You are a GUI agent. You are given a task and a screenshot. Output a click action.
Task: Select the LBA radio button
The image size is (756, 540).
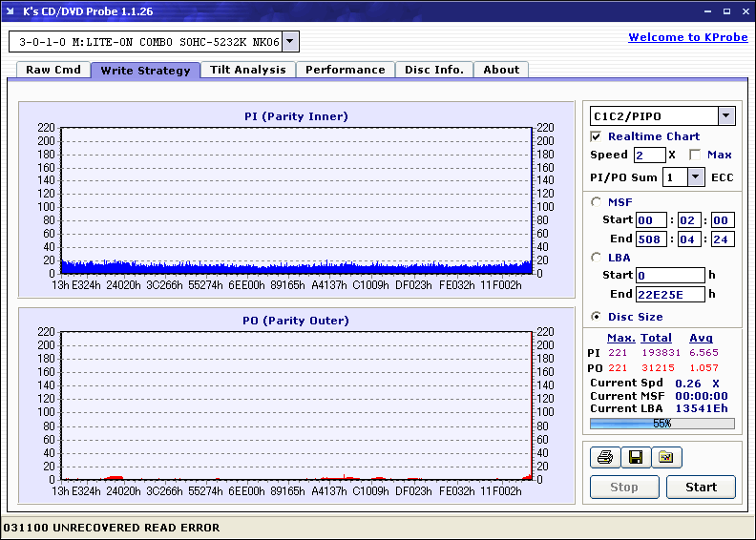(x=597, y=257)
